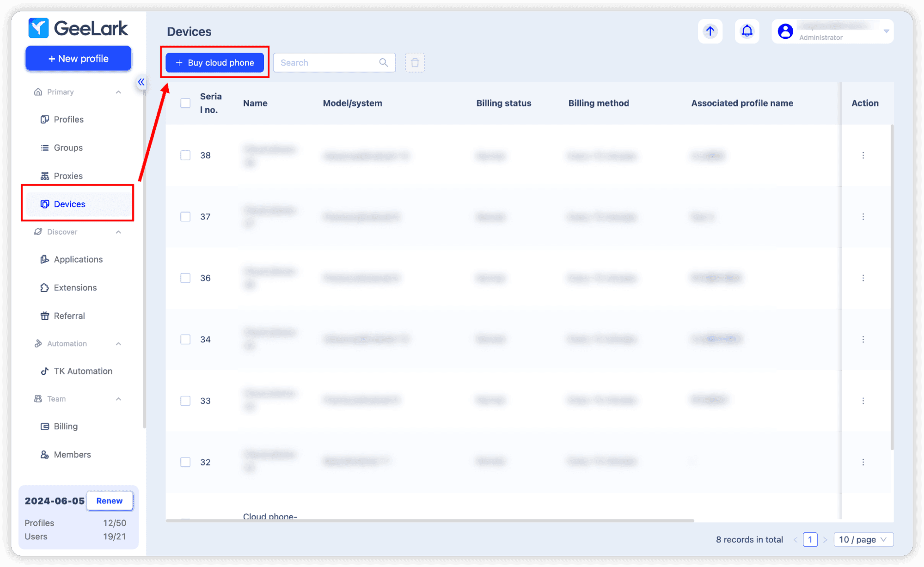Click the Buy cloud phone button
This screenshot has width=924, height=567.
point(215,62)
